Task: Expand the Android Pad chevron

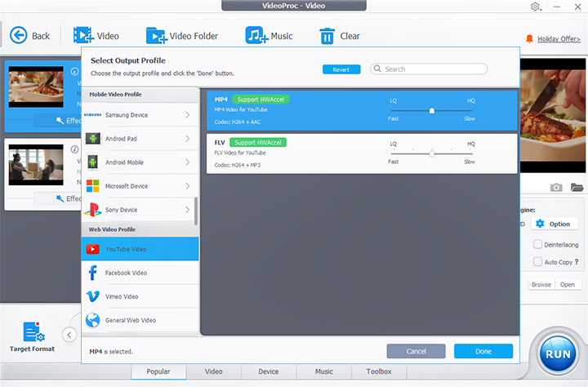Action: [188, 138]
